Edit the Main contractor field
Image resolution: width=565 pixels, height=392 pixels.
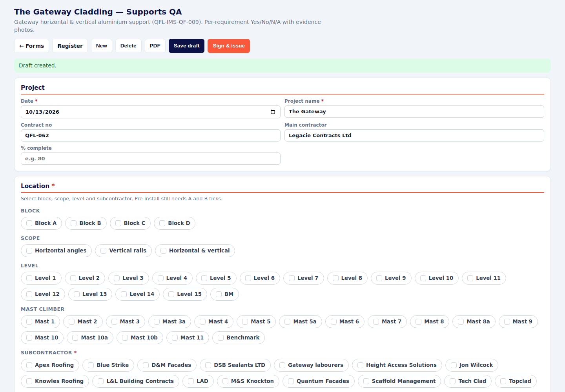(414, 136)
